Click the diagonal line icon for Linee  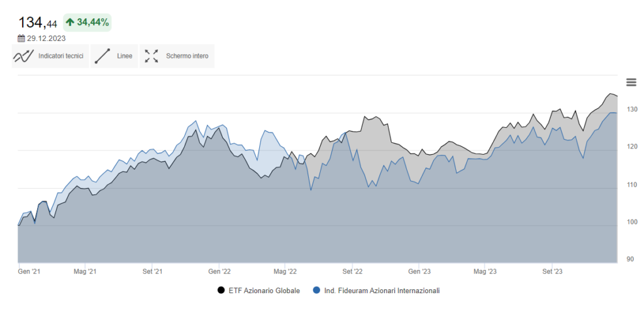[103, 56]
